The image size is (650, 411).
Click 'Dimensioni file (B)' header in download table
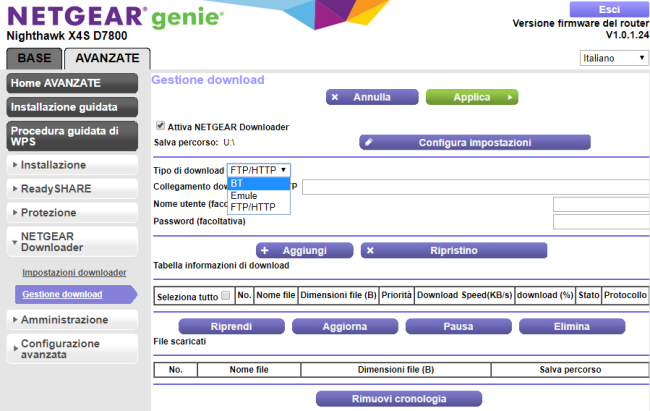point(338,295)
